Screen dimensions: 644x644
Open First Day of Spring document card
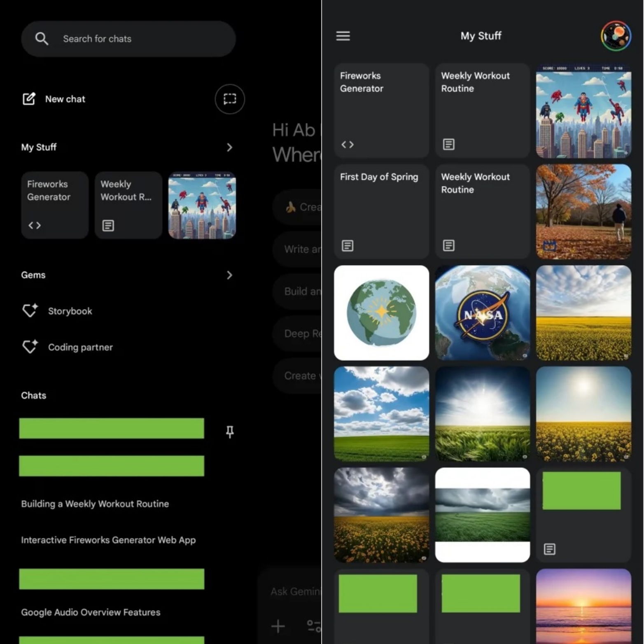[381, 211]
